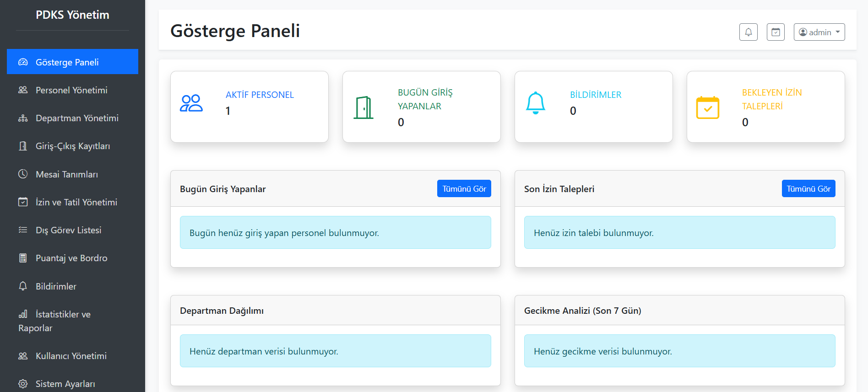Open the admin user dropdown

(x=819, y=32)
